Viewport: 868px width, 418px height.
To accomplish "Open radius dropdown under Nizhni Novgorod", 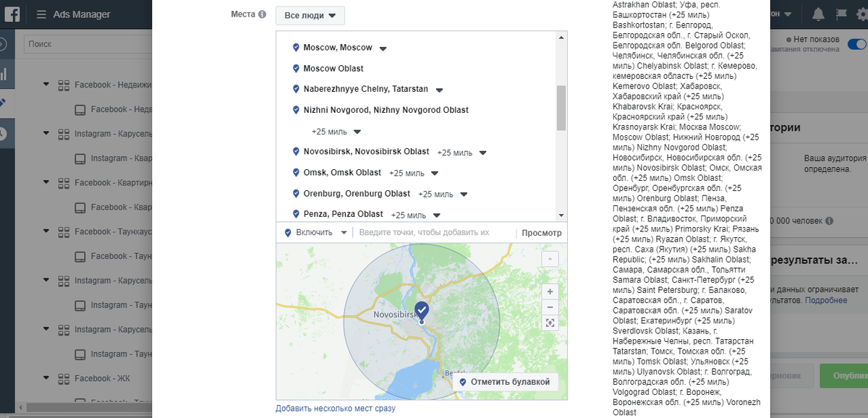I will pyautogui.click(x=357, y=132).
